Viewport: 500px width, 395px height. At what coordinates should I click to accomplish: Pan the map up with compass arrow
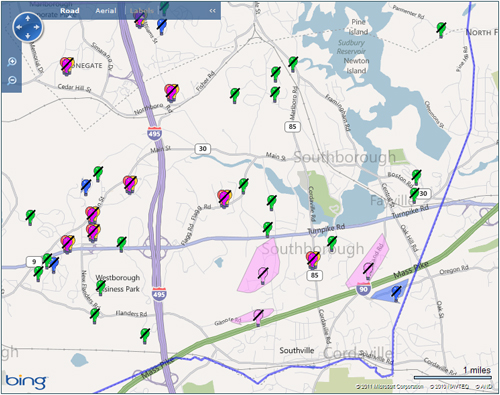tap(28, 18)
